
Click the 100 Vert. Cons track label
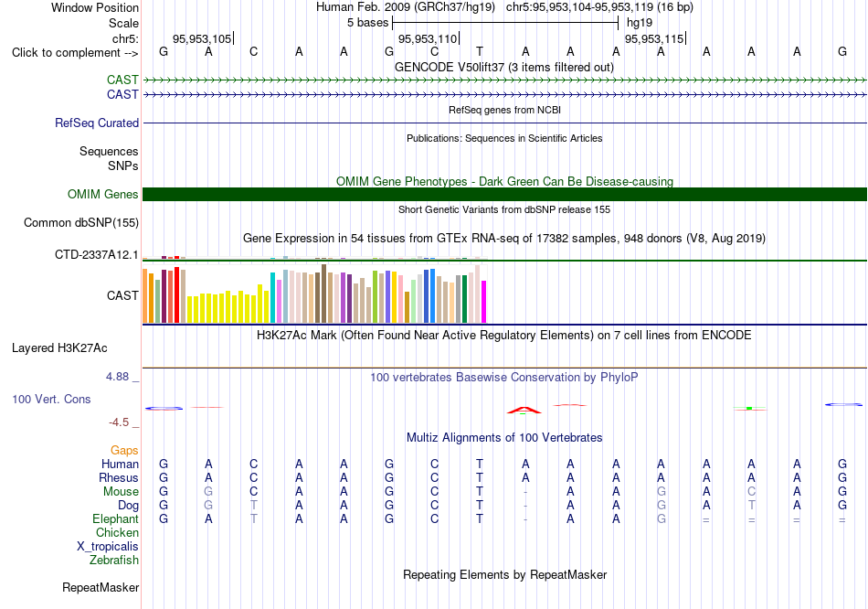click(51, 399)
